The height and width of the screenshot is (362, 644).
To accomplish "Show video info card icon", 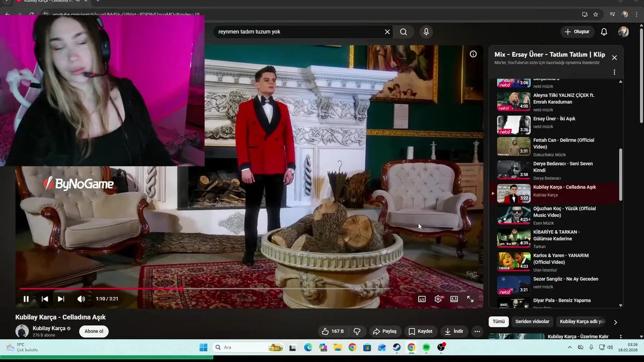I will [x=473, y=54].
